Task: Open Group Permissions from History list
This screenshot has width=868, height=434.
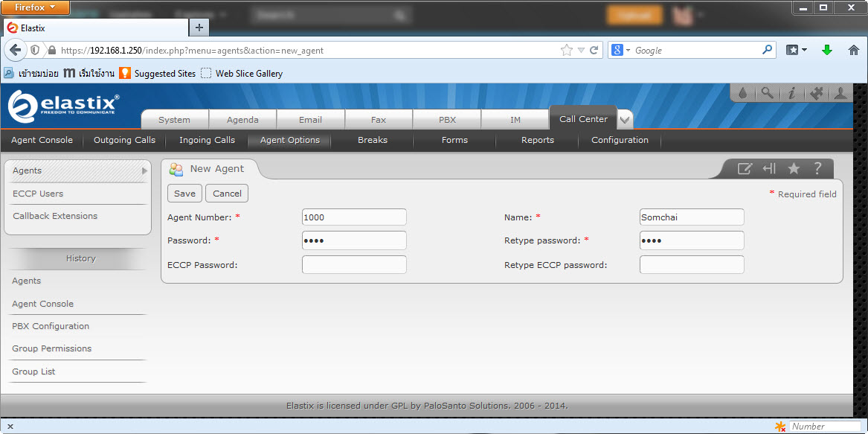Action: pyautogui.click(x=51, y=348)
